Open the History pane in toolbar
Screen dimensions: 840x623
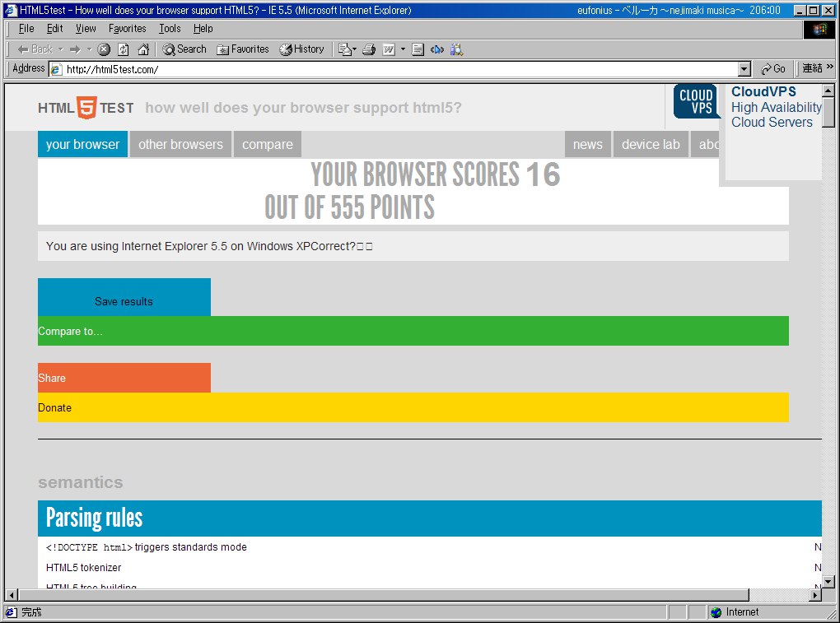[301, 49]
